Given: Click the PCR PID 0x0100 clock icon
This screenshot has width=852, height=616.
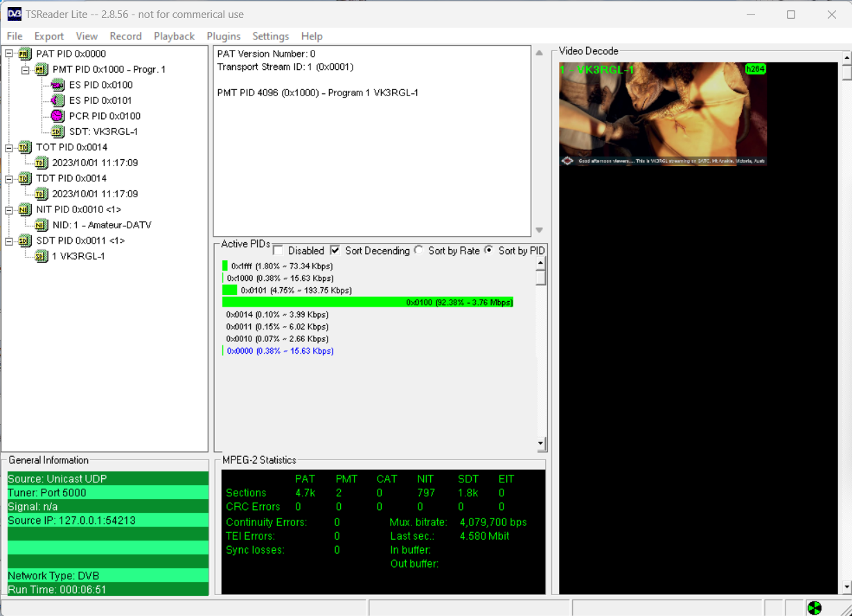Looking at the screenshot, I should 57,116.
